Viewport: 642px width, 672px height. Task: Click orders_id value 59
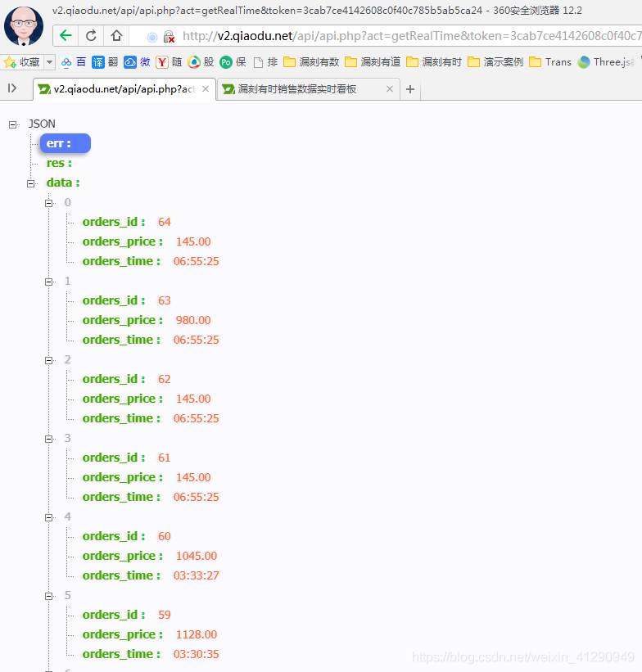click(165, 615)
